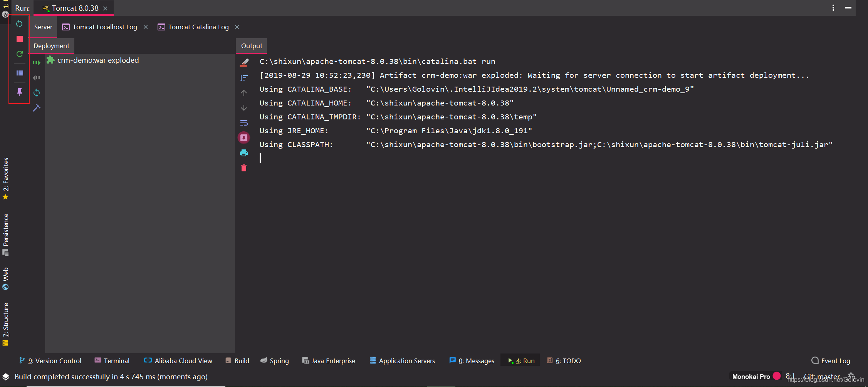Toggle the 4: Run tool window
The image size is (868, 387).
click(521, 361)
